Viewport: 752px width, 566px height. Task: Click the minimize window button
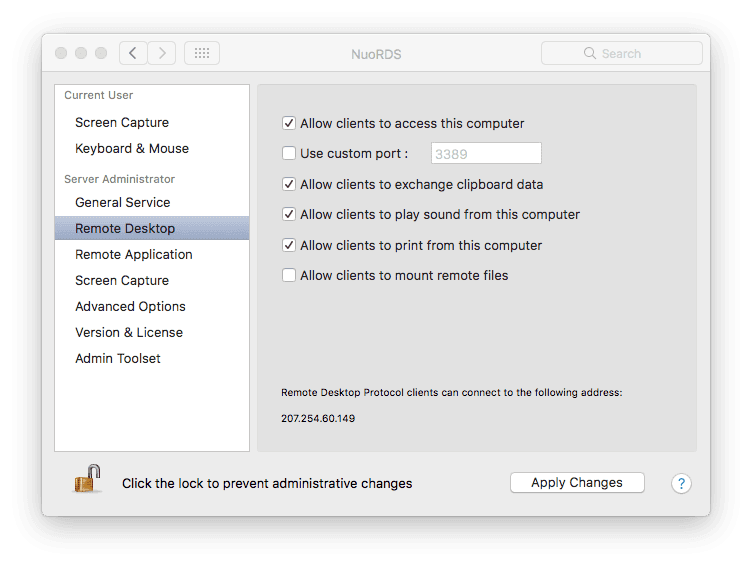click(81, 53)
